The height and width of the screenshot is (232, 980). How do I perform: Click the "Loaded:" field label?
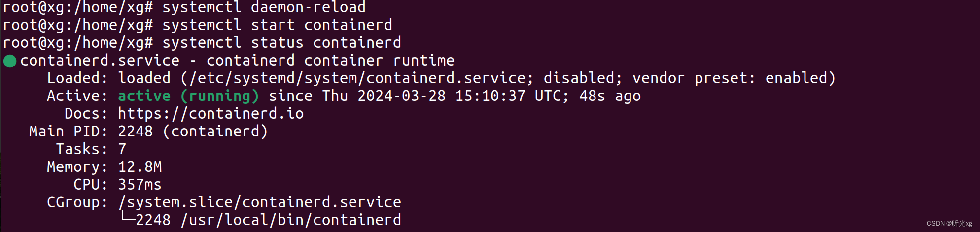[76, 78]
